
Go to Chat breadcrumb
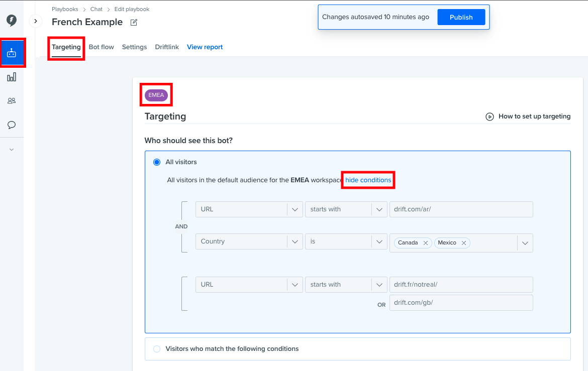[96, 10]
